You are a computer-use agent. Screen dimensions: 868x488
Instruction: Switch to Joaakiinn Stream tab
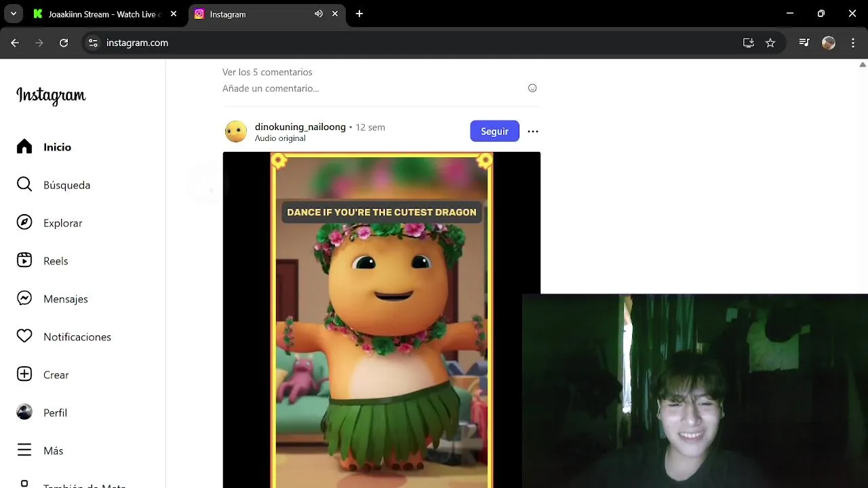(105, 14)
